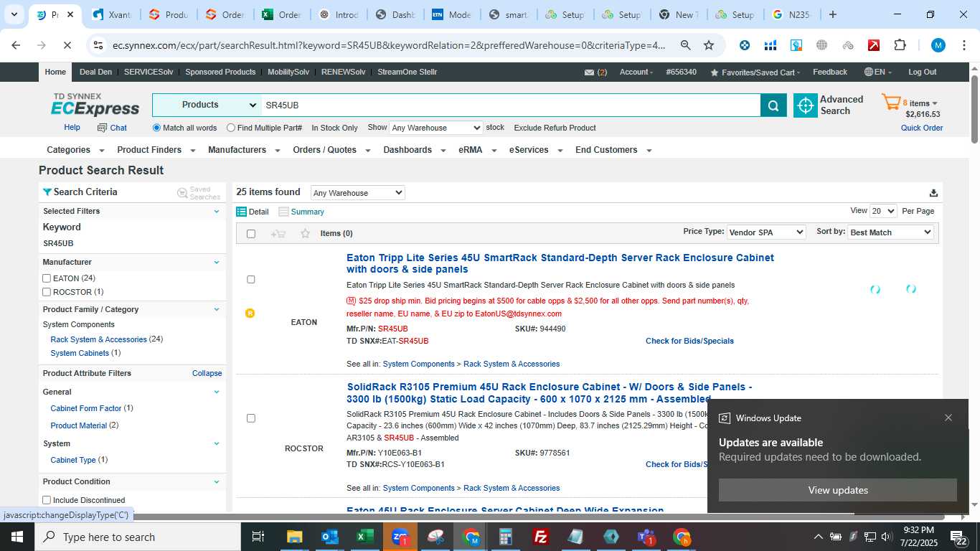The image size is (980, 551).
Task: Collapse the Product Family / Category section
Action: click(x=217, y=309)
